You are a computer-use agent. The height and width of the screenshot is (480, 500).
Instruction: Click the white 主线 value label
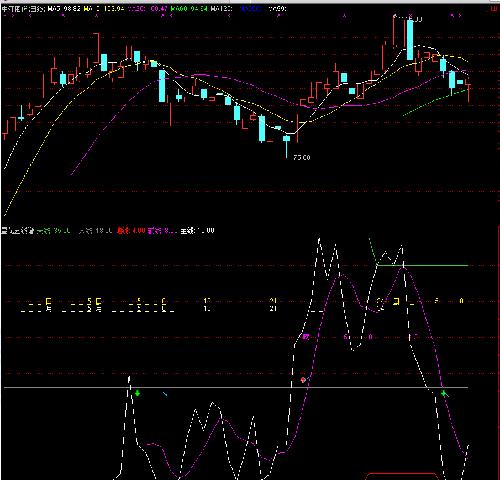pyautogui.click(x=197, y=230)
